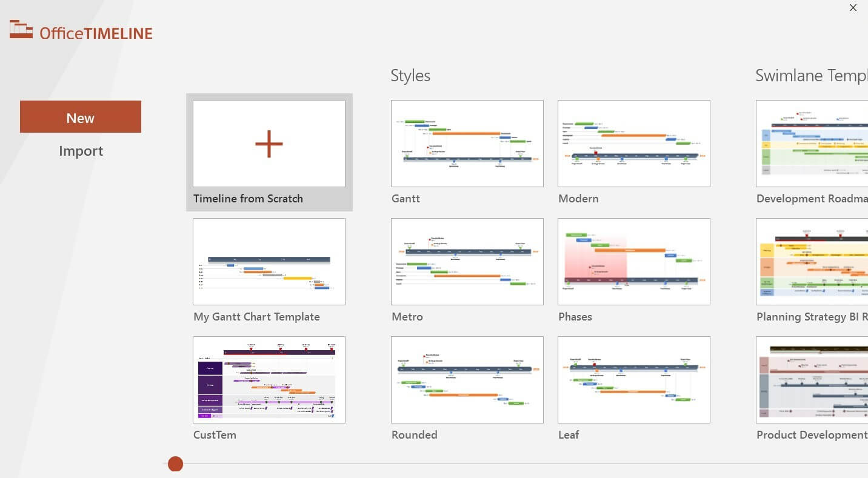Click the New button
Viewport: 868px width, 478px height.
pos(80,116)
